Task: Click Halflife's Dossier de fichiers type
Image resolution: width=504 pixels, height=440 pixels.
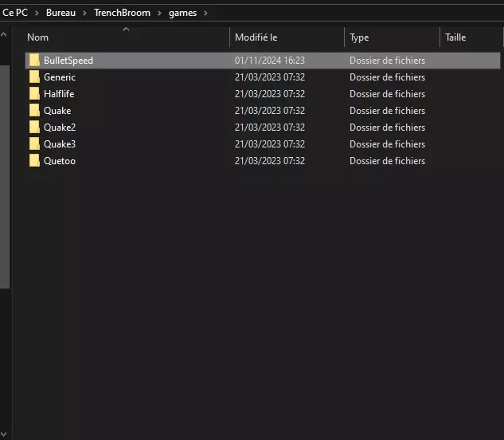Action: point(387,94)
